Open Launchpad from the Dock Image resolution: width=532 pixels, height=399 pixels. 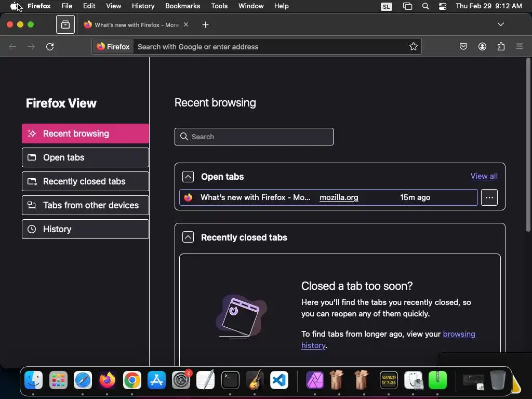point(58,380)
